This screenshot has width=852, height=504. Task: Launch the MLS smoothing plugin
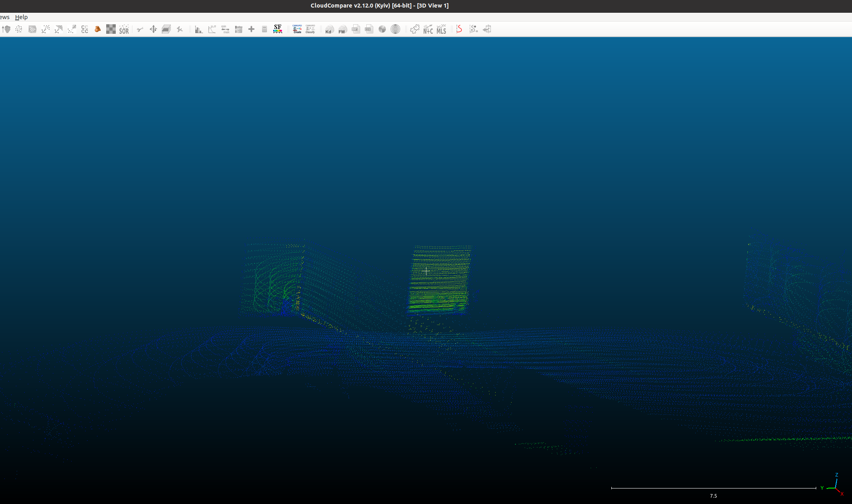441,29
